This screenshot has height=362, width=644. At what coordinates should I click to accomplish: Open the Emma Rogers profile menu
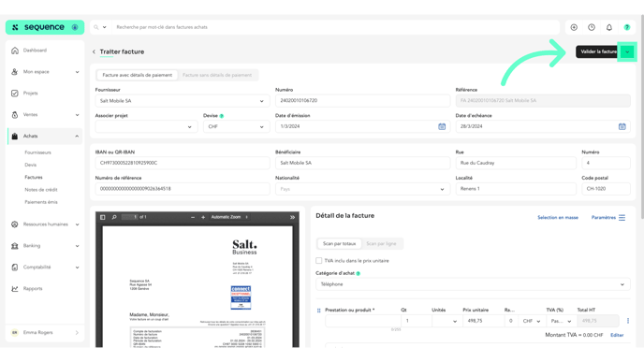[45, 333]
